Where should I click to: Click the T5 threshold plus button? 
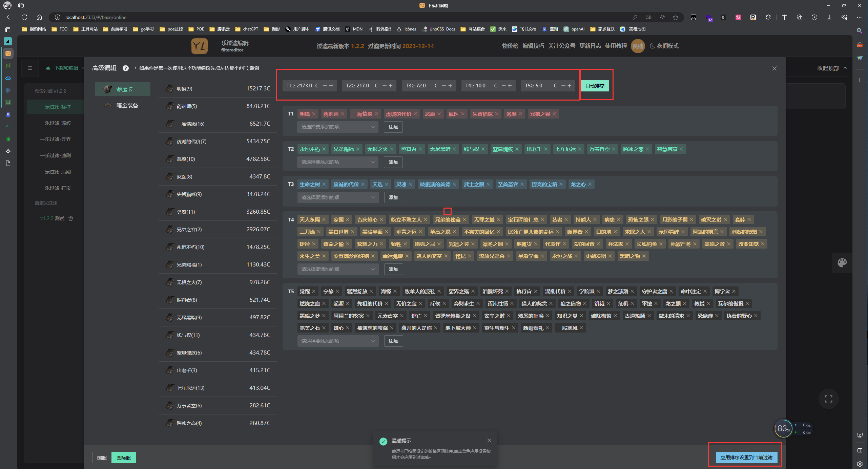tap(570, 86)
